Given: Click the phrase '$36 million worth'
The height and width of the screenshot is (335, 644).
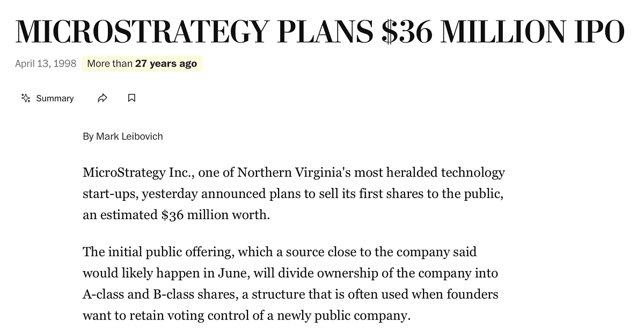Looking at the screenshot, I should click(x=215, y=215).
